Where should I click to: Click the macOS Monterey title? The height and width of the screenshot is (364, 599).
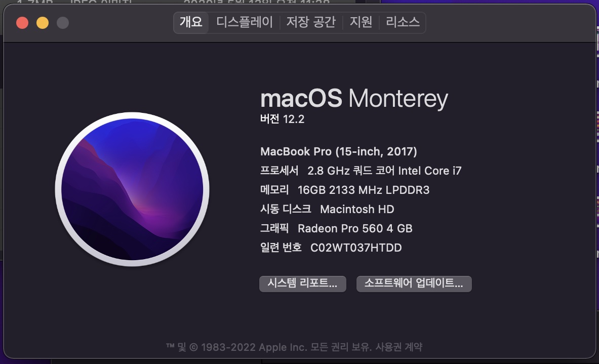click(x=354, y=98)
